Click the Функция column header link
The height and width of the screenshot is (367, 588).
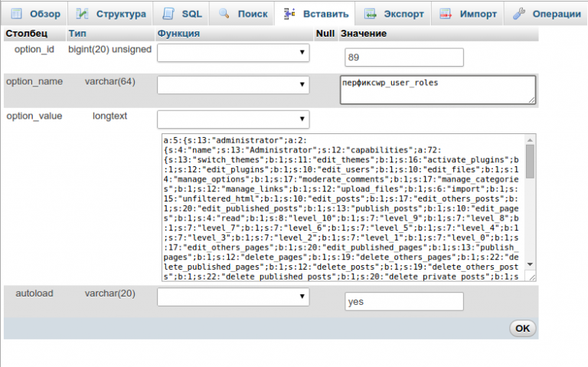(178, 34)
